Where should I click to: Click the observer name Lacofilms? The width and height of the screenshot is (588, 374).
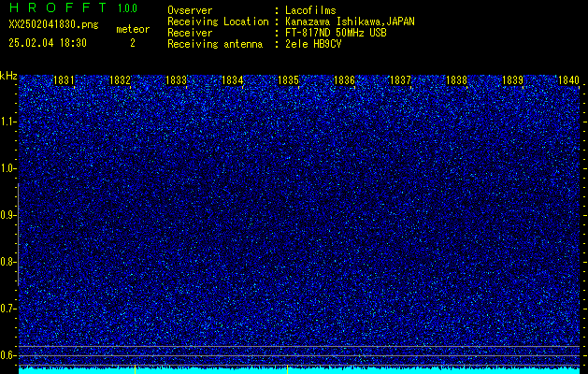pos(310,10)
